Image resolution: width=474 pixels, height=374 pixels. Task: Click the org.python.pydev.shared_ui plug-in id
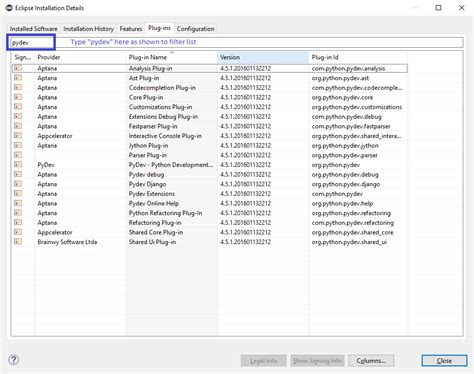click(349, 242)
